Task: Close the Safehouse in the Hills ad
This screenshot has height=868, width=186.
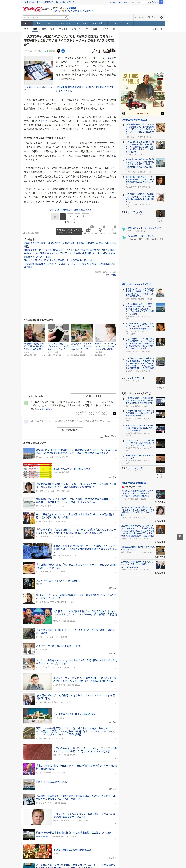Action: (163, 73)
